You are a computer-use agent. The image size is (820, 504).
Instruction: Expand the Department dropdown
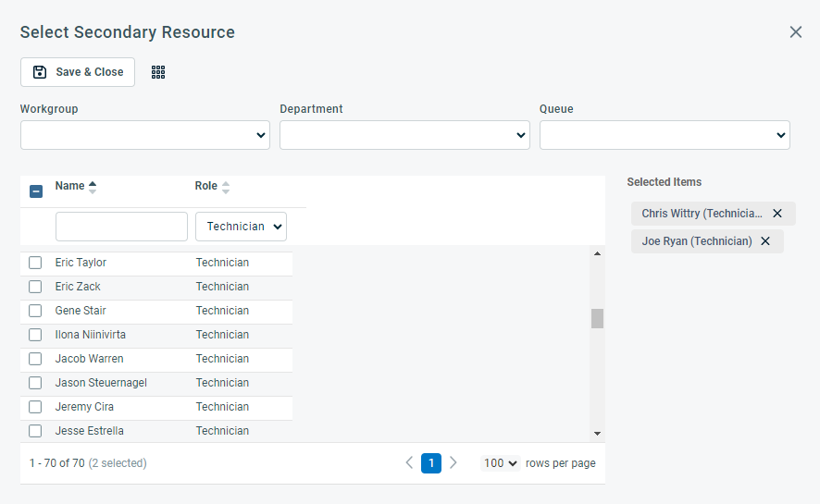coord(404,135)
